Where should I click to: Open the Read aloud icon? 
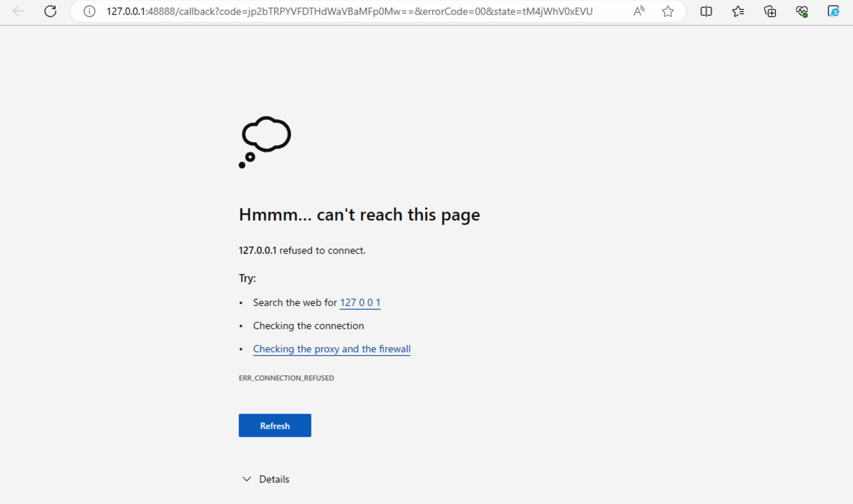639,12
